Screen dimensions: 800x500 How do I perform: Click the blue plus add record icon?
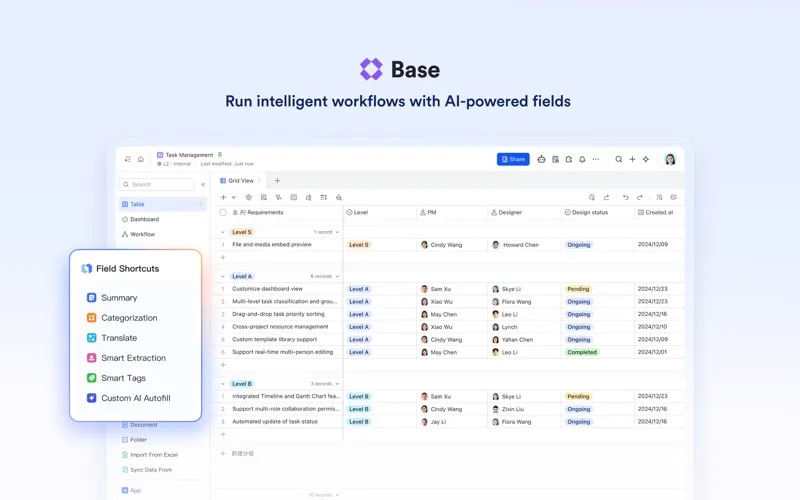(223, 197)
